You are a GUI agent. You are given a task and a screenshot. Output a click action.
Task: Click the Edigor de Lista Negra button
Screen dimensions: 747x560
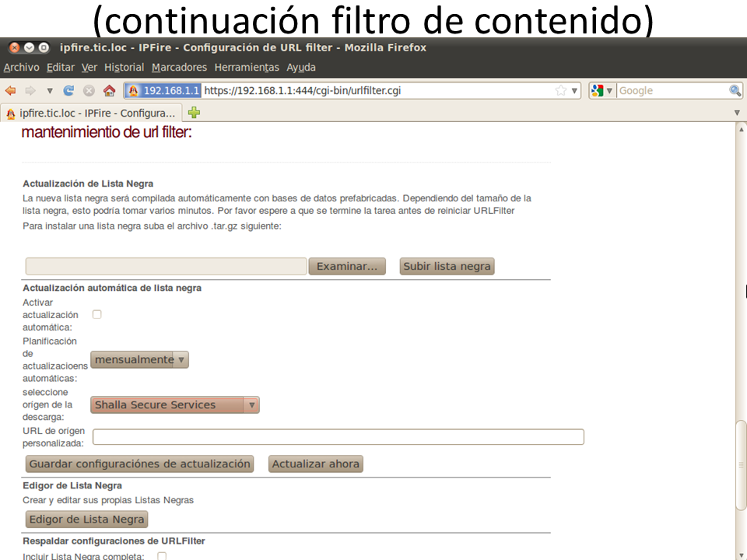pyautogui.click(x=86, y=519)
